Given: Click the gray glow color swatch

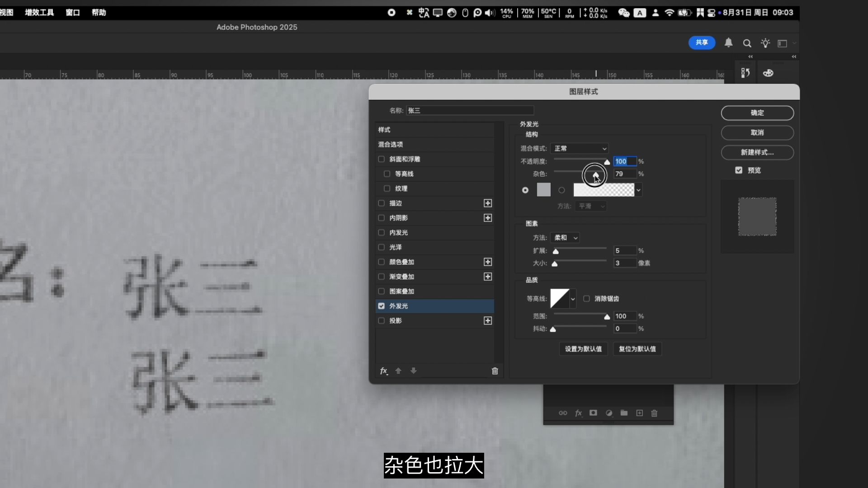Looking at the screenshot, I should click(x=543, y=190).
